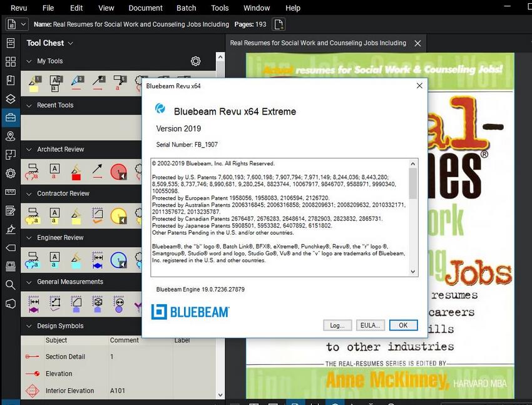This screenshot has width=532, height=405.
Task: Close the Real Resumes document tab
Action: pos(417,43)
